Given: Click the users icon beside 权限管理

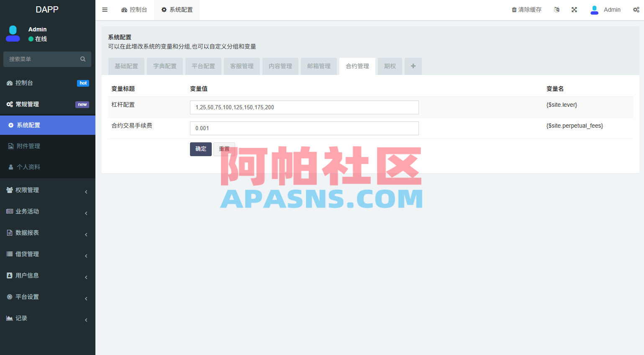Looking at the screenshot, I should [10, 190].
